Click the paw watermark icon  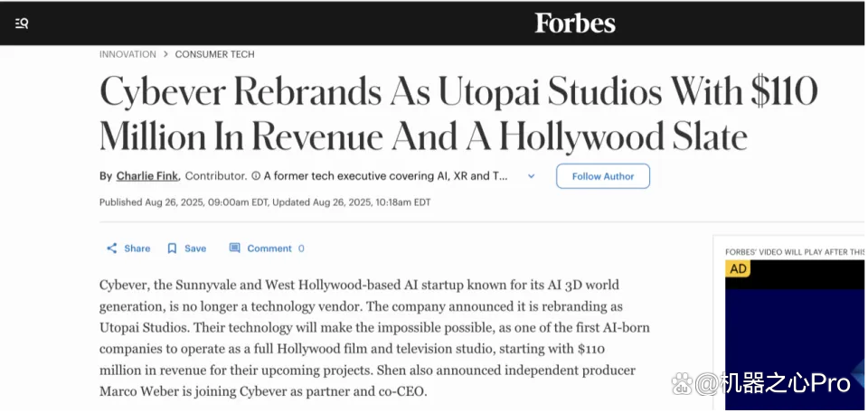pyautogui.click(x=682, y=384)
